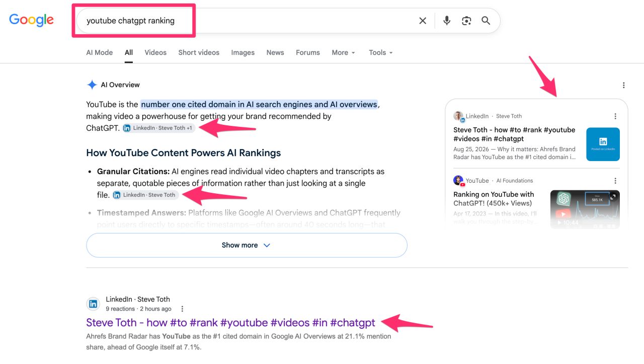This screenshot has width=644, height=364.
Task: Open options for AI Foundations YouTube source card
Action: [x=615, y=181]
